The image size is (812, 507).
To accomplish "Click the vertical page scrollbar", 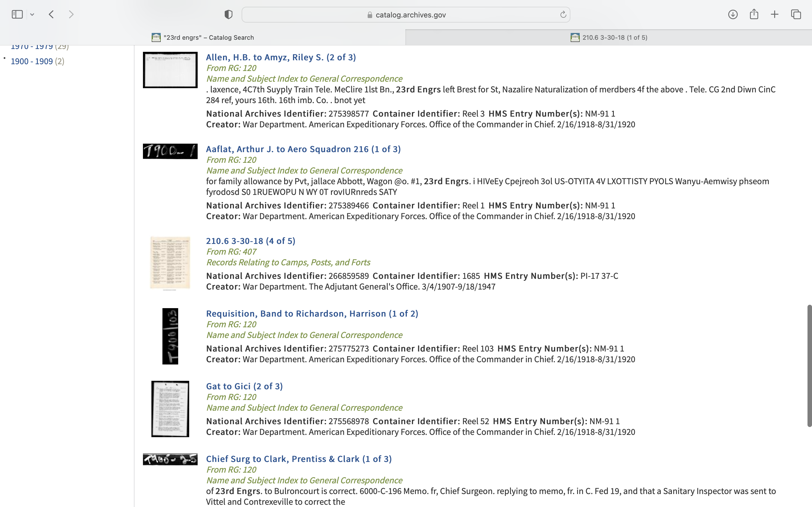I will (809, 366).
